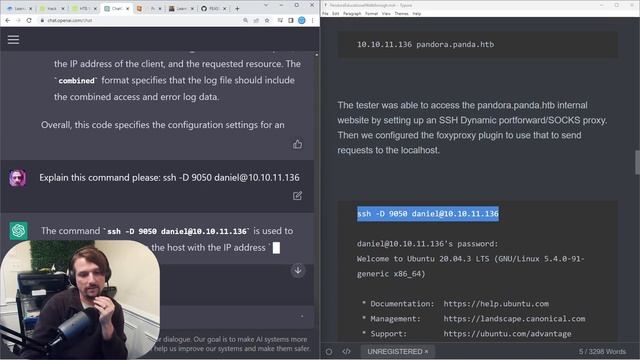Screen dimensions: 640x360
Task: Click the bold 'combined' word in ChatGPT answer
Action: 76,81
